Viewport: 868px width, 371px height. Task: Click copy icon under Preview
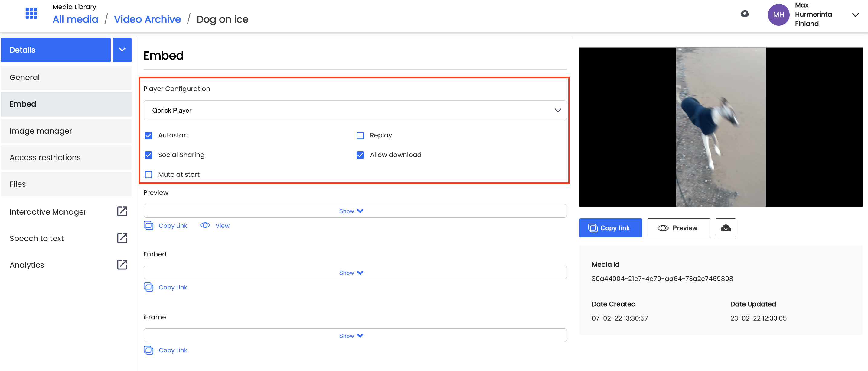[x=148, y=226]
